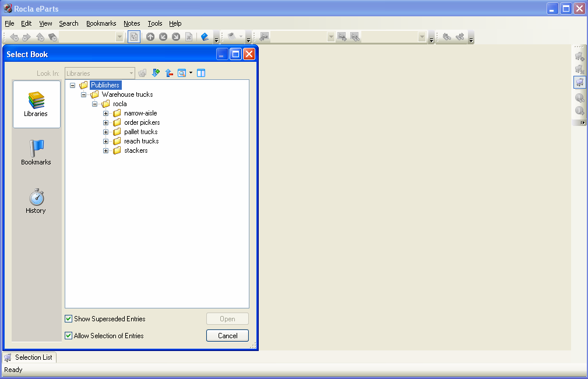Screen dimensions: 588x379
Task: Select the stackers tree item
Action: click(136, 151)
